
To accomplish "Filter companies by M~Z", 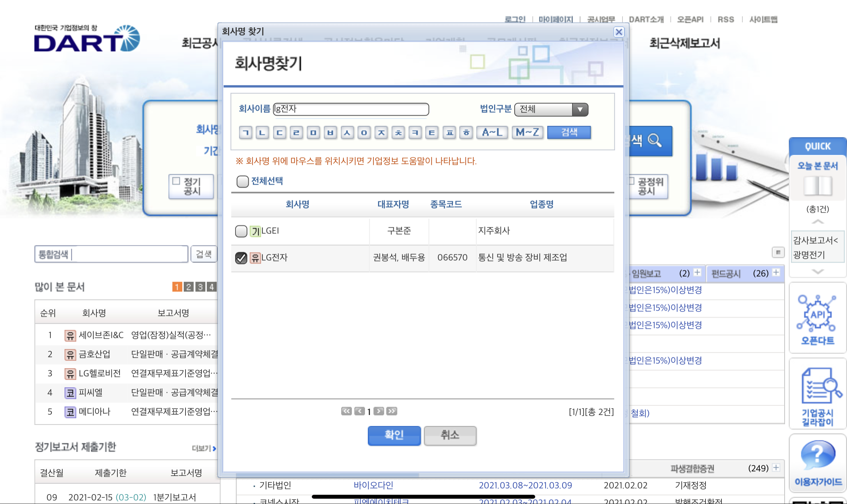I will pyautogui.click(x=527, y=133).
